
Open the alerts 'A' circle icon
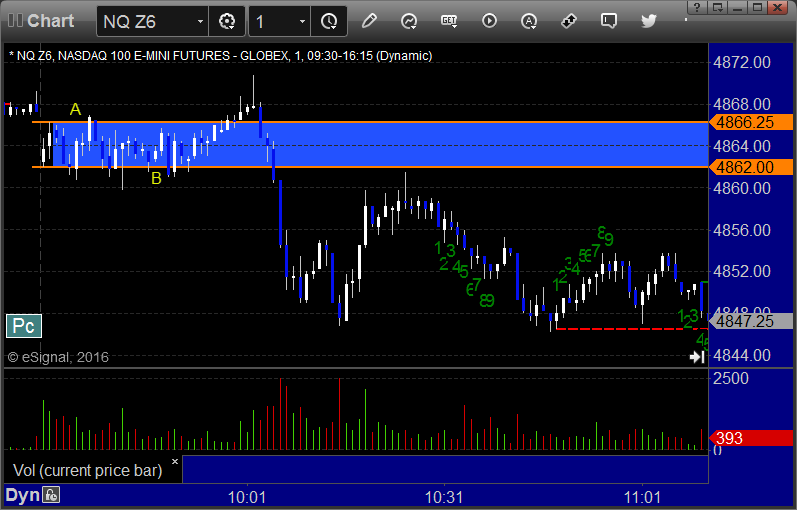[529, 21]
